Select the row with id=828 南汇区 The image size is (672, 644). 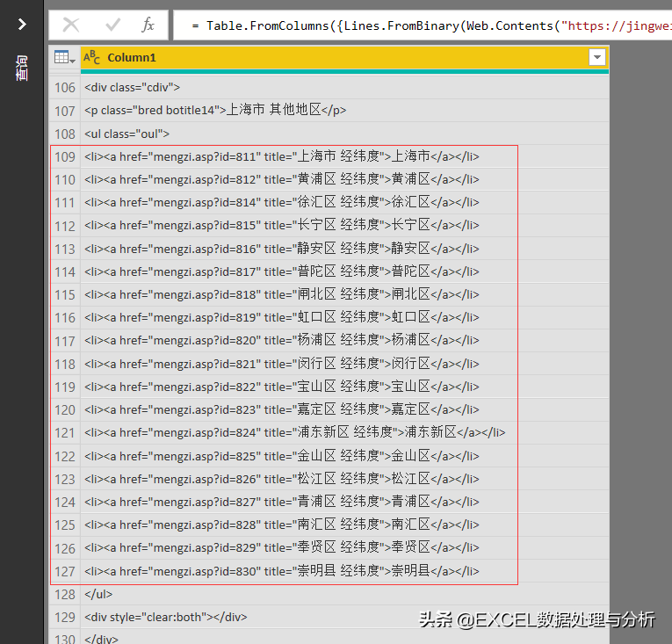(344, 525)
